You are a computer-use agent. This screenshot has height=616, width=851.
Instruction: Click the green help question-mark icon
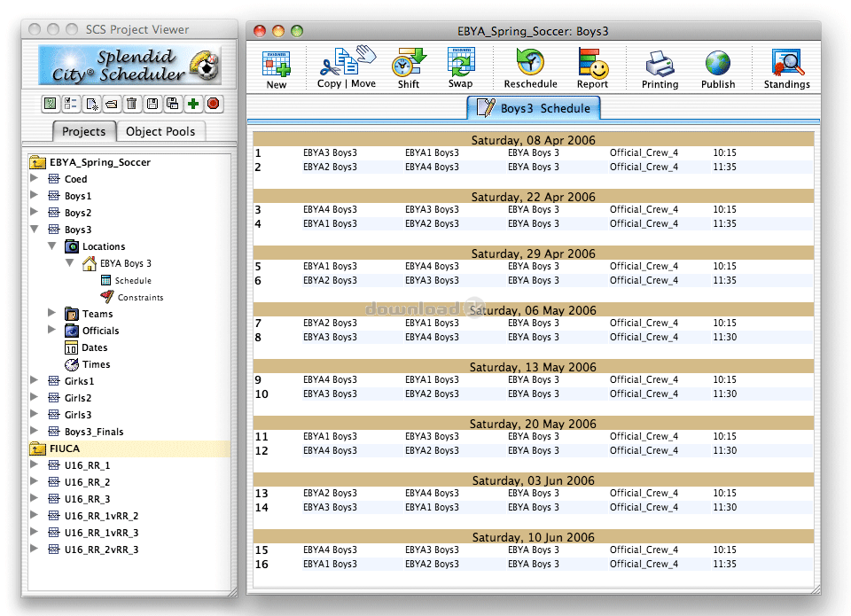point(51,104)
